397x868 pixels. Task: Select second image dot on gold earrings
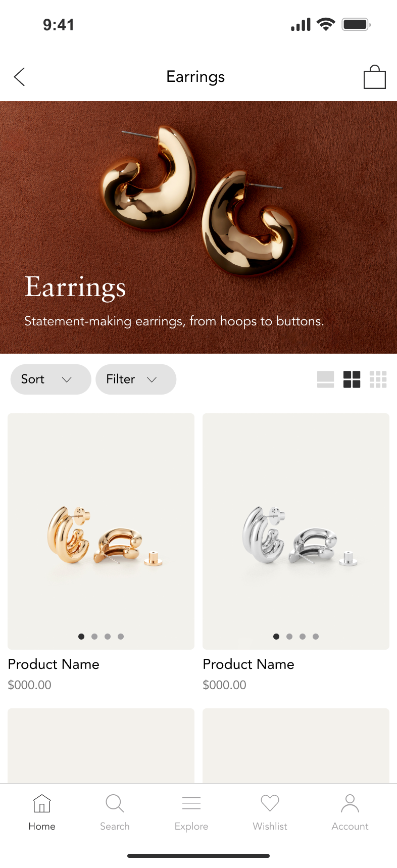94,637
